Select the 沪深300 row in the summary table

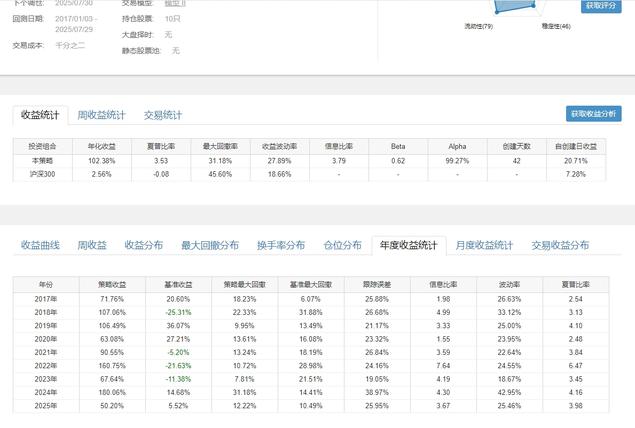pyautogui.click(x=43, y=174)
